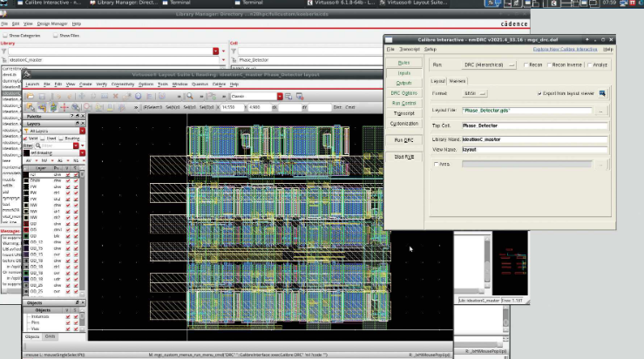Click the filter funnel icon beside All Layers

(26, 131)
